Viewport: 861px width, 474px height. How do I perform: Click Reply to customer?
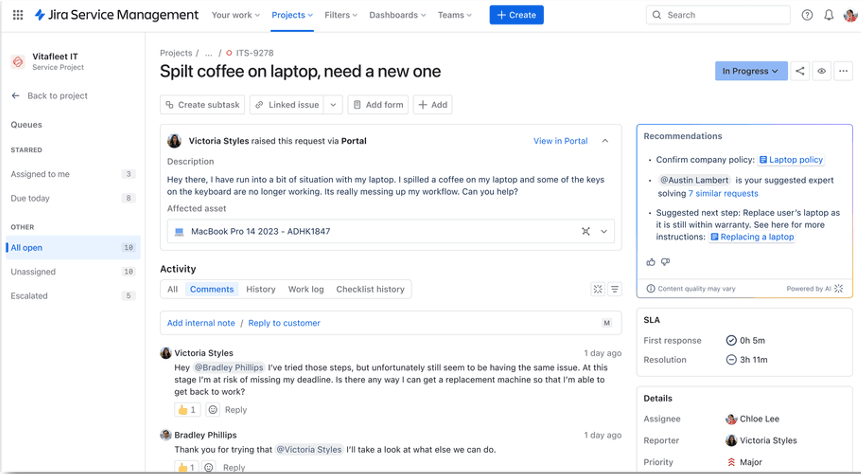point(284,323)
